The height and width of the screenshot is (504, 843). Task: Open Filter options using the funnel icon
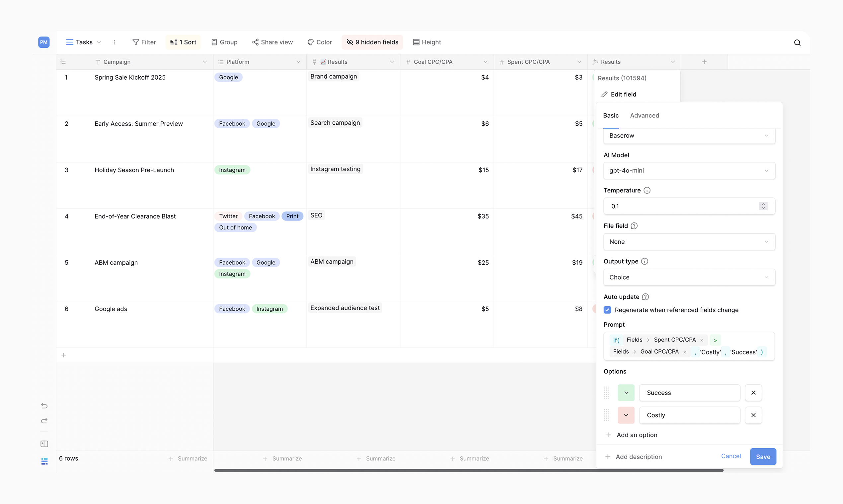[x=144, y=42]
